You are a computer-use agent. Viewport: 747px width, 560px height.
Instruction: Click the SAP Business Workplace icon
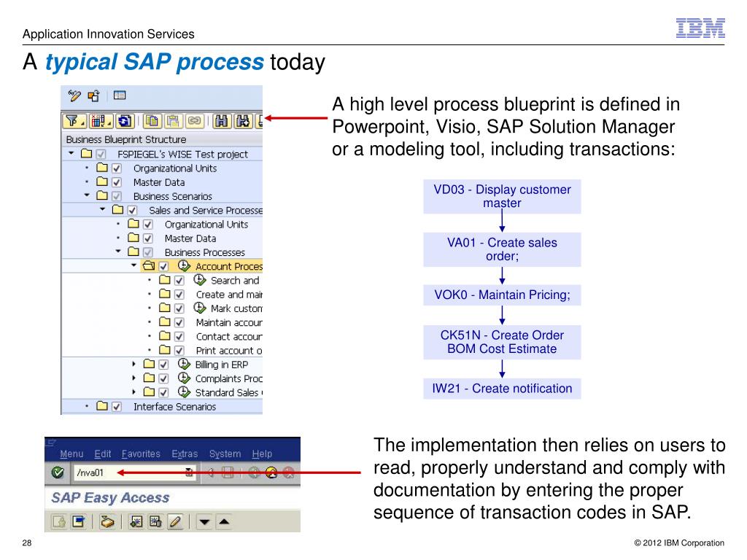tap(107, 522)
